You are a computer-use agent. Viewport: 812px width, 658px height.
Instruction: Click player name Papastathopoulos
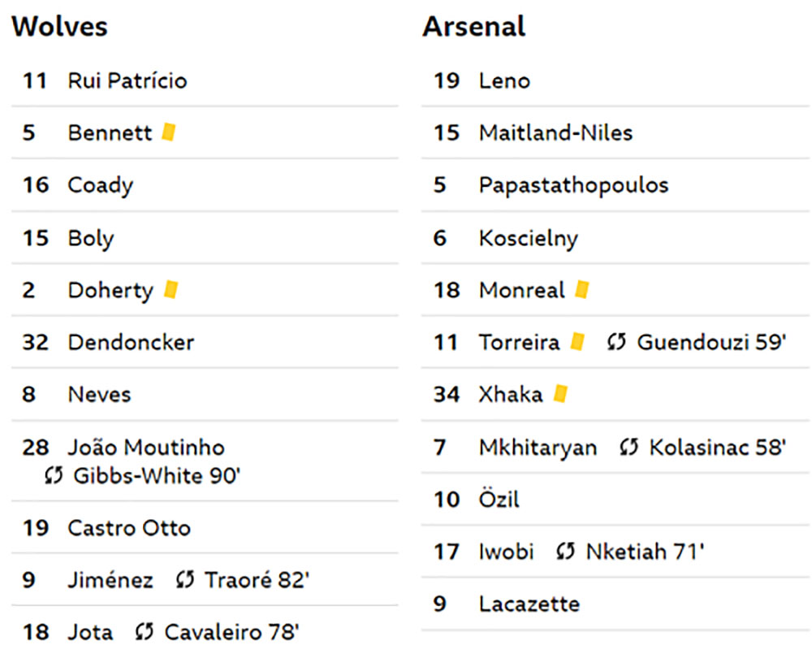574,185
